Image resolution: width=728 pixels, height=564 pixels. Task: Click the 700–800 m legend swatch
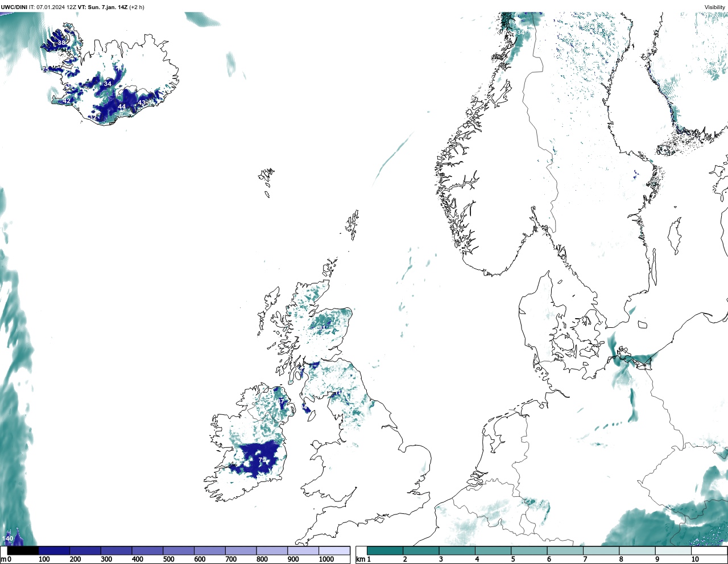point(241,551)
